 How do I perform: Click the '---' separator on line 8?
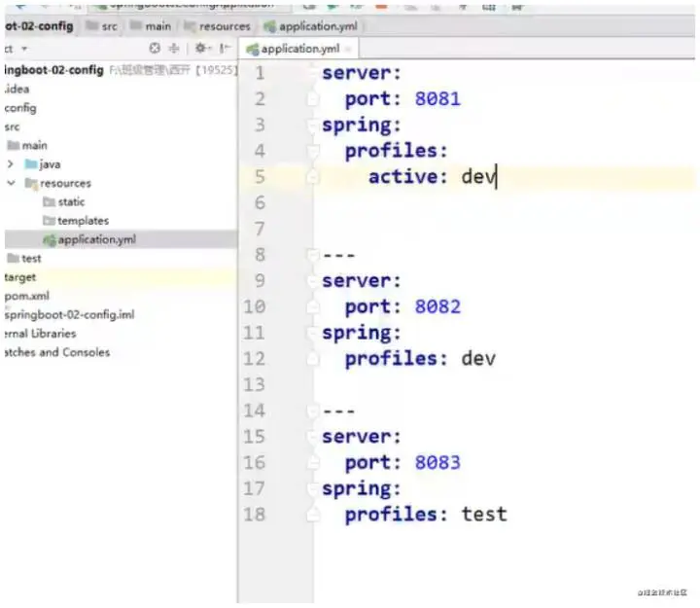(339, 256)
